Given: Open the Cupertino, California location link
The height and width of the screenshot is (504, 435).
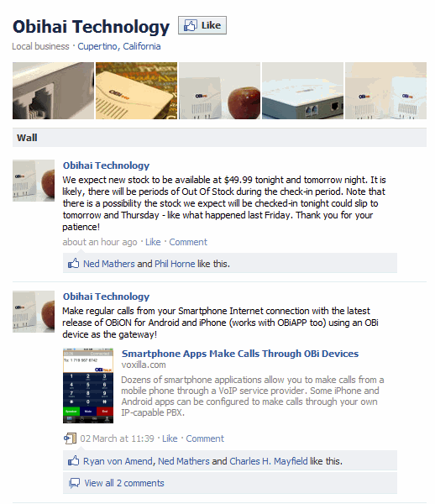Looking at the screenshot, I should point(119,46).
